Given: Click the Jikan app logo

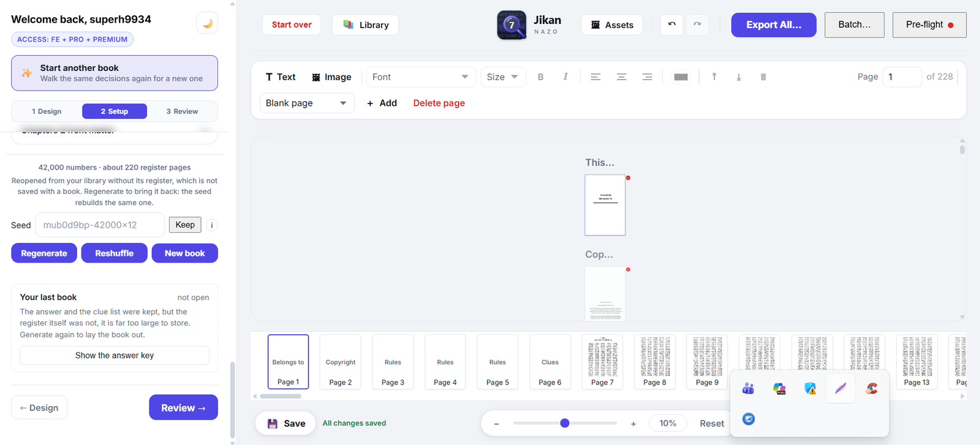Looking at the screenshot, I should click(511, 25).
